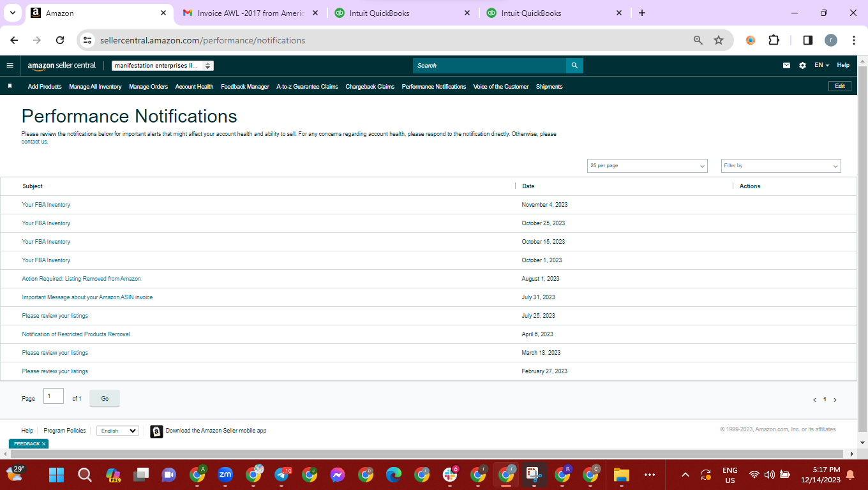
Task: Open Program Policies footer link
Action: [x=64, y=431]
